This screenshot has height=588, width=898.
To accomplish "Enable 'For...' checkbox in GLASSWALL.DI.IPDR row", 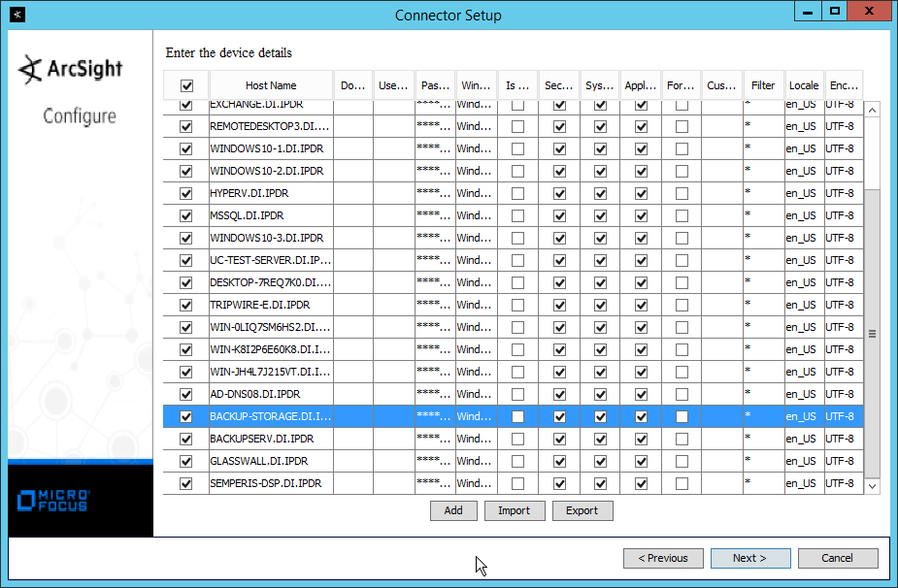I will coord(682,461).
